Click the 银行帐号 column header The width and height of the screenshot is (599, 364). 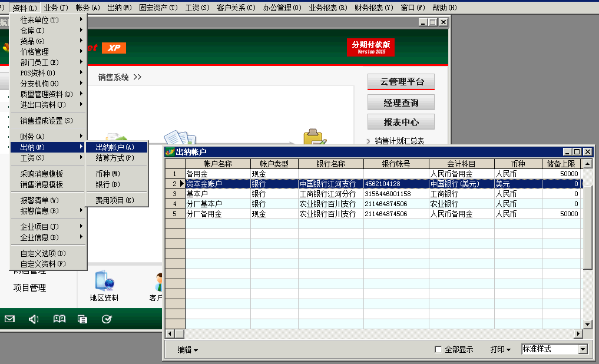(396, 164)
